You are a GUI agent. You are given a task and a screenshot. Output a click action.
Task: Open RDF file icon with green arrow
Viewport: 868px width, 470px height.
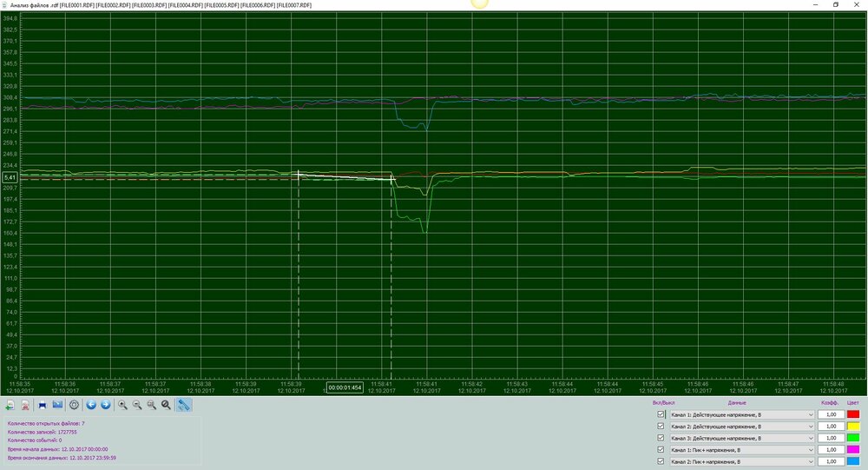[x=10, y=405]
